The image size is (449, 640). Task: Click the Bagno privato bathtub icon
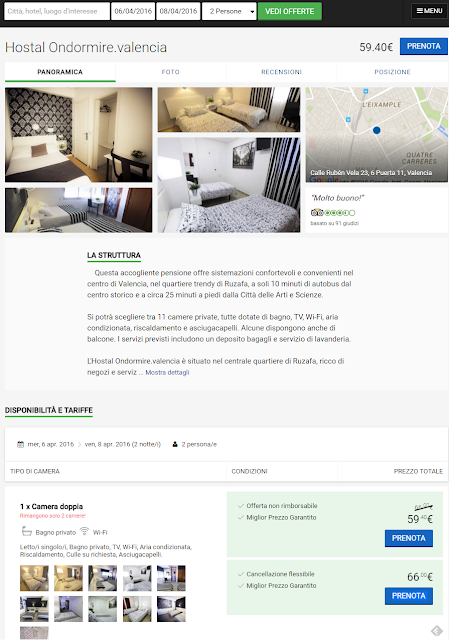27,531
